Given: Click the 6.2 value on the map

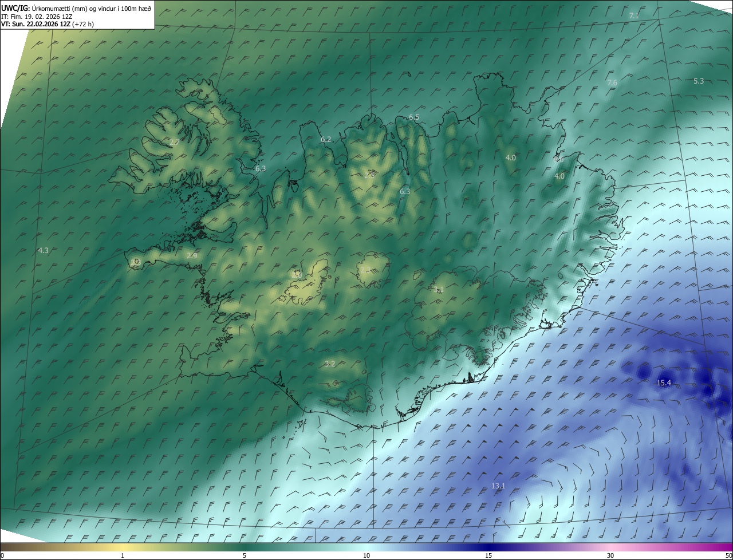Looking at the screenshot, I should click(326, 140).
